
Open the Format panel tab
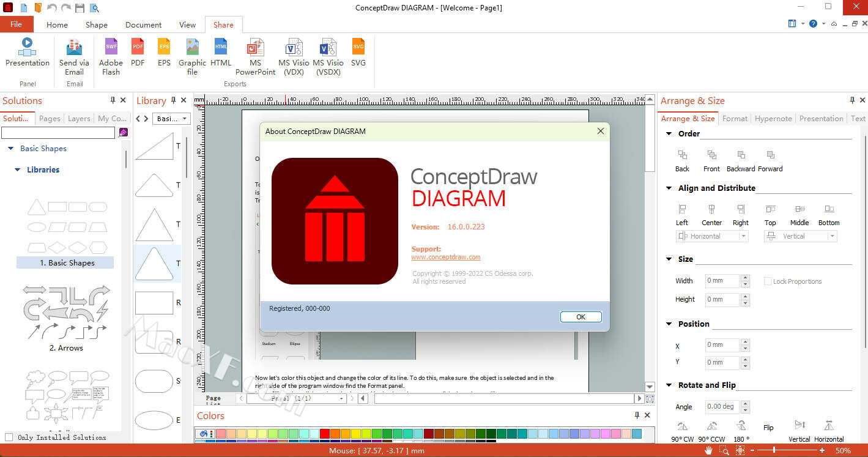pyautogui.click(x=735, y=119)
